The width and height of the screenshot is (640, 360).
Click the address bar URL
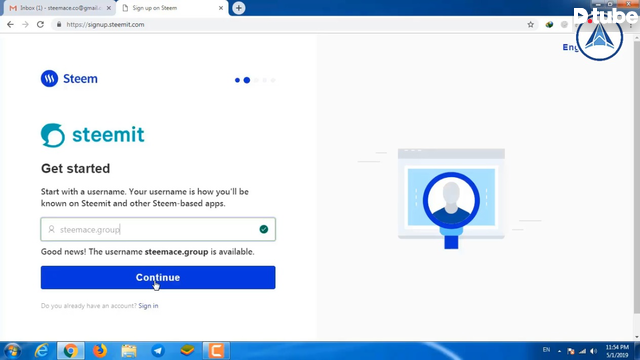coord(105,24)
